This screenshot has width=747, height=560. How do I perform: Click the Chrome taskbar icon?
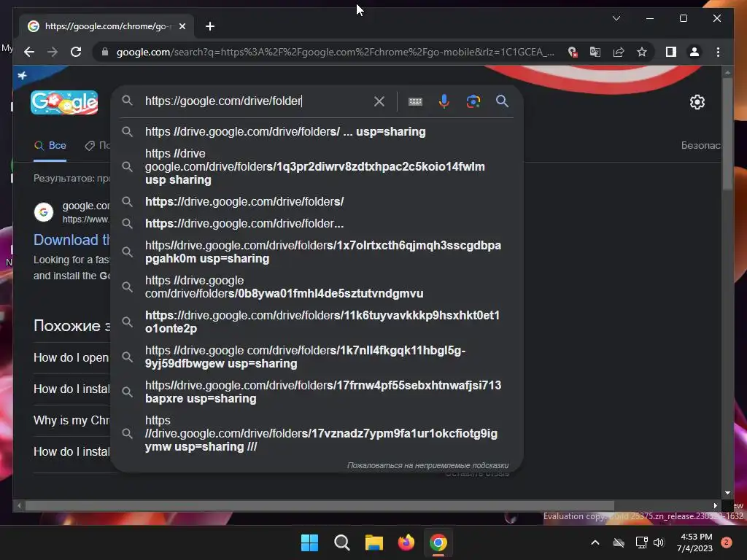[x=438, y=542]
